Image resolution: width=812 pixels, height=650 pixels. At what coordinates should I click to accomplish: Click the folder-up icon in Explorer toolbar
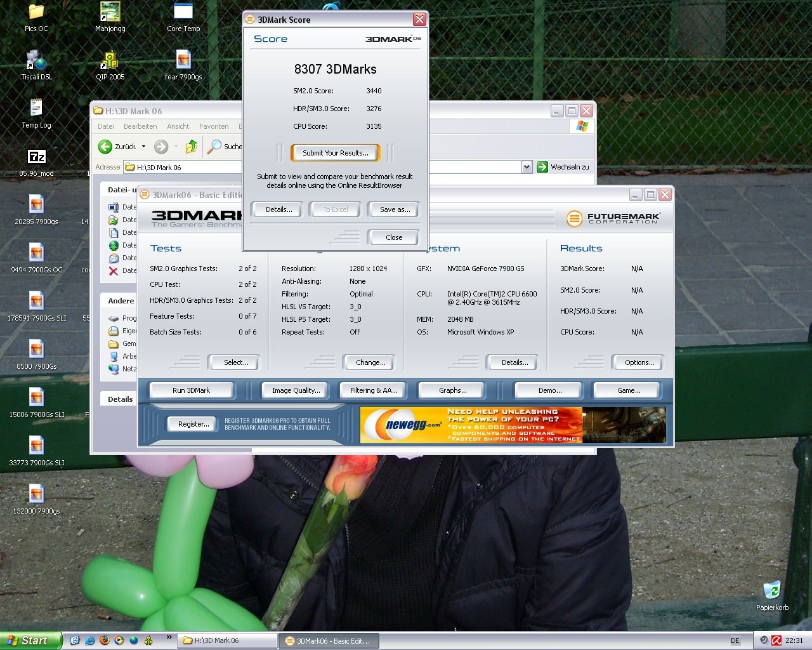192,147
